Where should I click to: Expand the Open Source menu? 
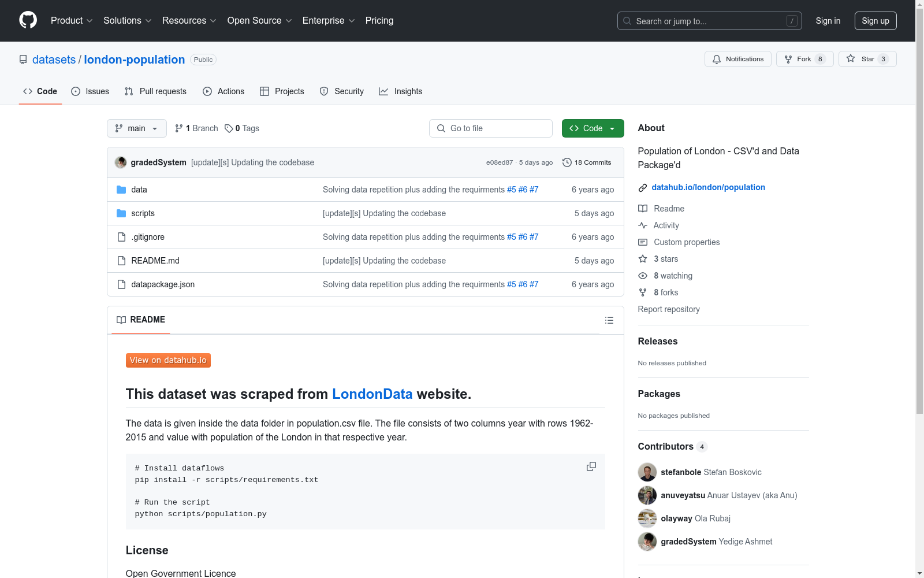pyautogui.click(x=260, y=21)
